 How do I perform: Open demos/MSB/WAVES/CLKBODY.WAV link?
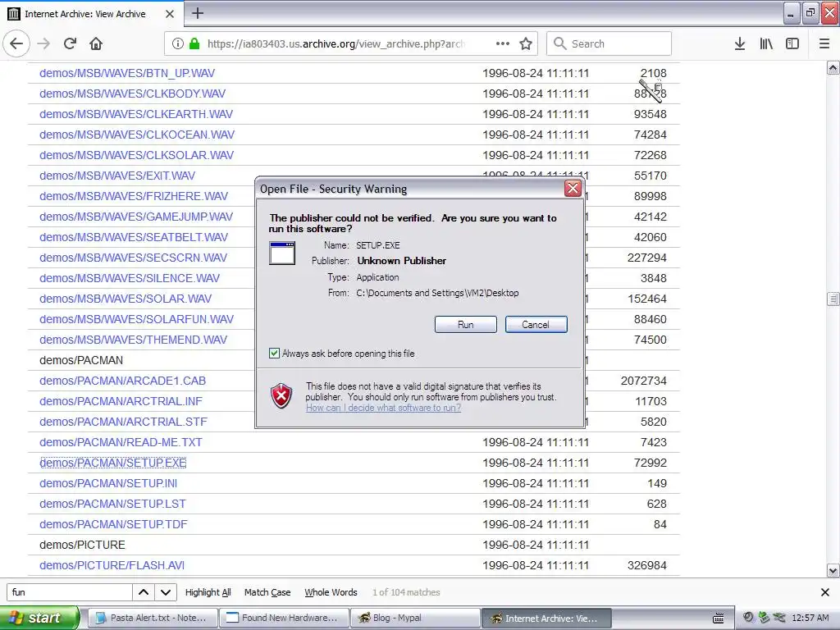(132, 94)
